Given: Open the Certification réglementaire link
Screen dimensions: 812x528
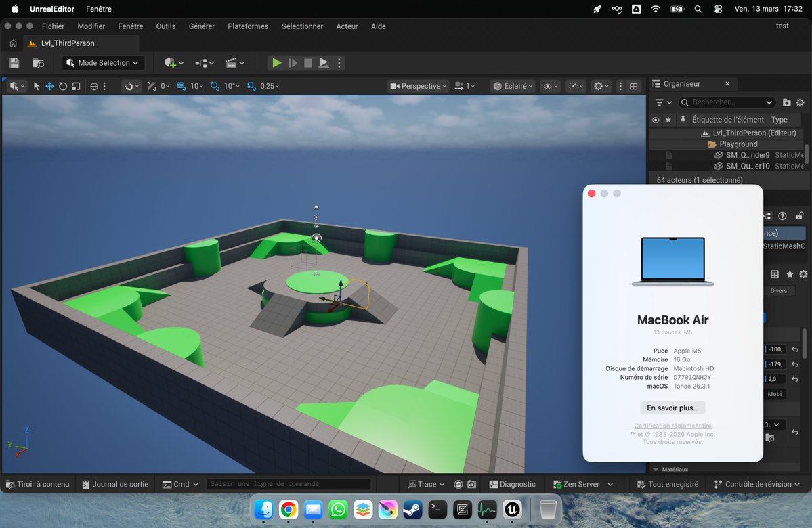Looking at the screenshot, I should [672, 426].
